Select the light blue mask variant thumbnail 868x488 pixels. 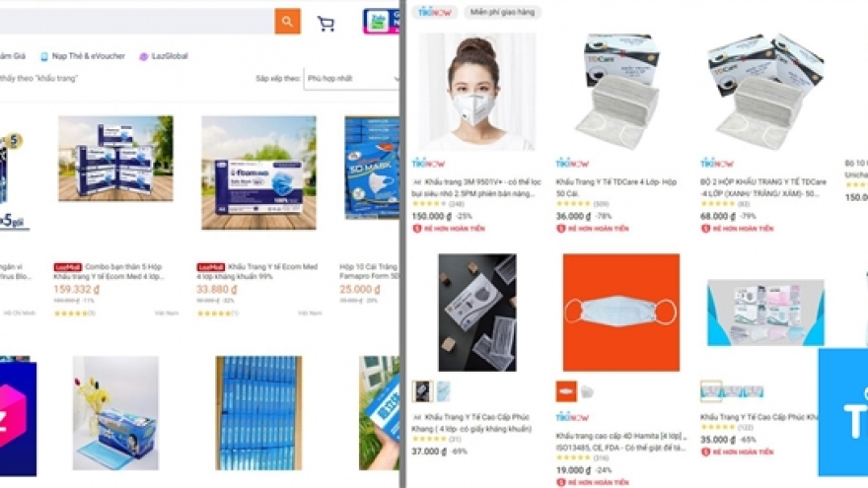tap(444, 391)
